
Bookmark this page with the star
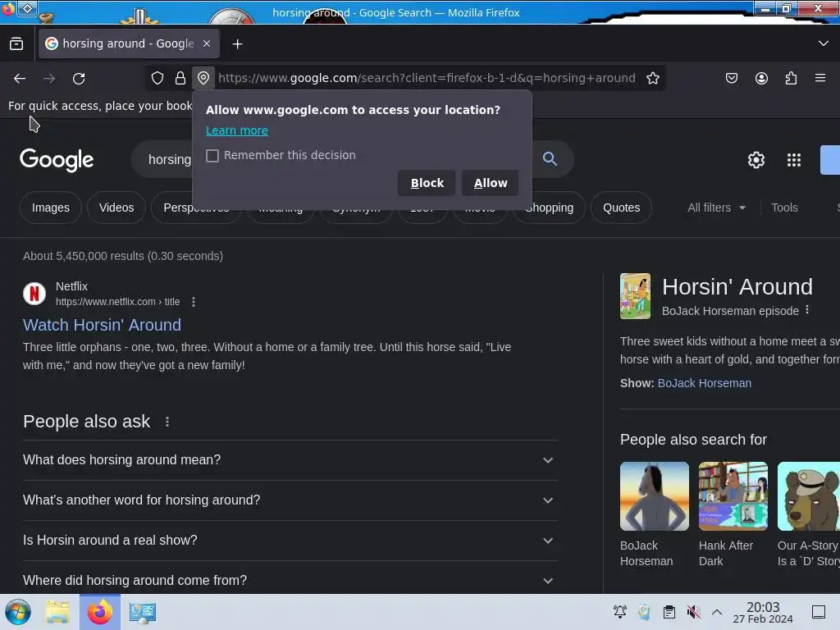pos(652,78)
